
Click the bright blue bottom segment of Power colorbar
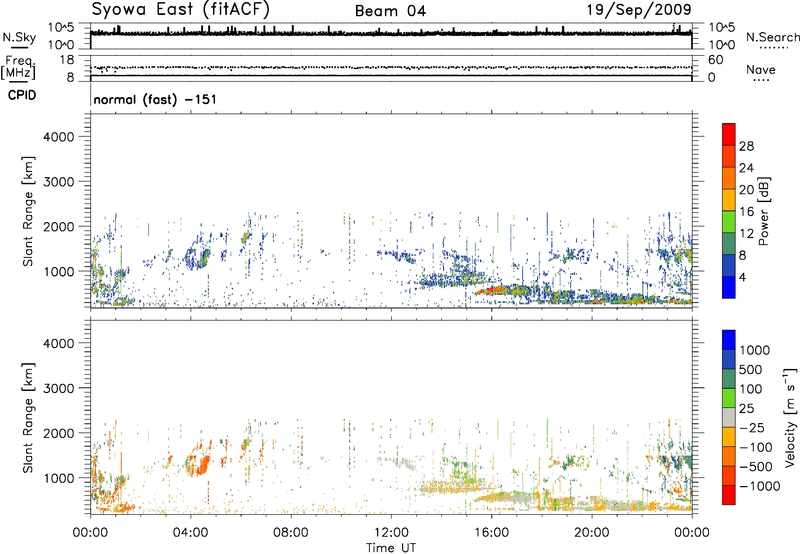pyautogui.click(x=729, y=287)
